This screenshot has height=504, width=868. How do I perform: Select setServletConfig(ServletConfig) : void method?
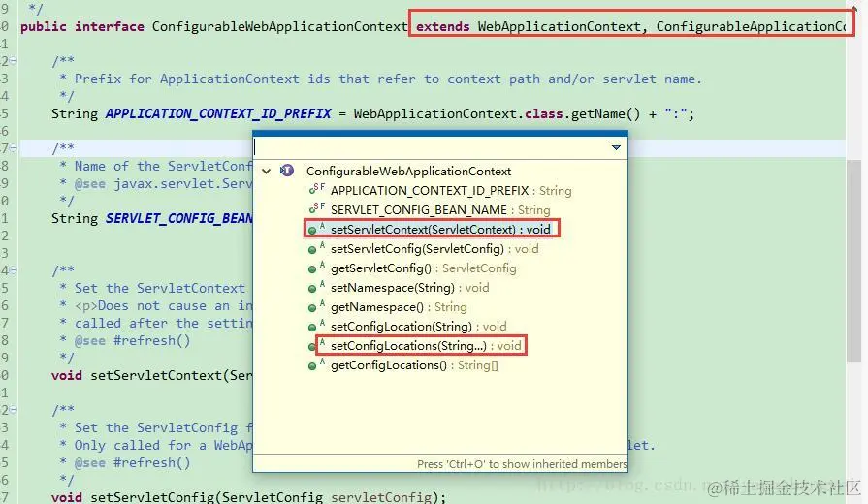434,249
